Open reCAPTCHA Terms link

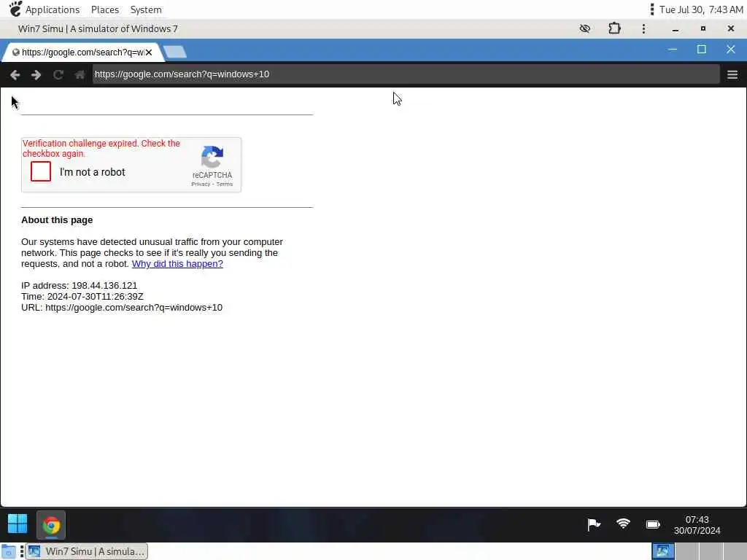point(225,184)
